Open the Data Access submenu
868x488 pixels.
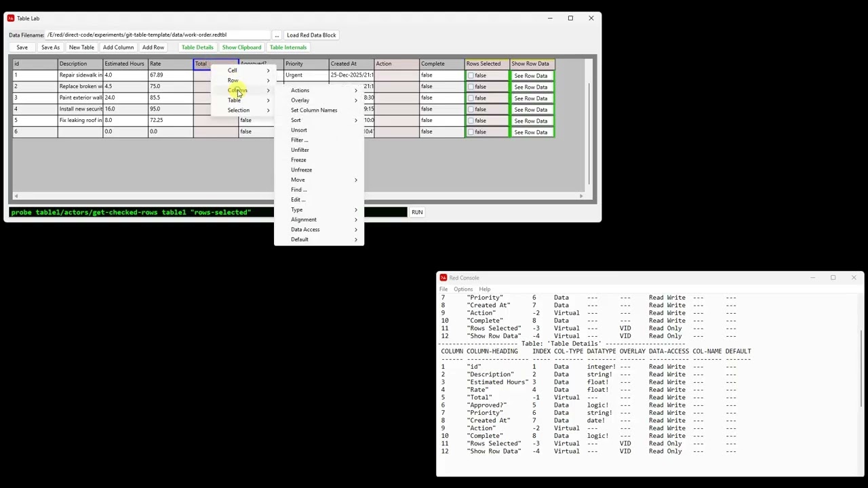[x=319, y=230]
